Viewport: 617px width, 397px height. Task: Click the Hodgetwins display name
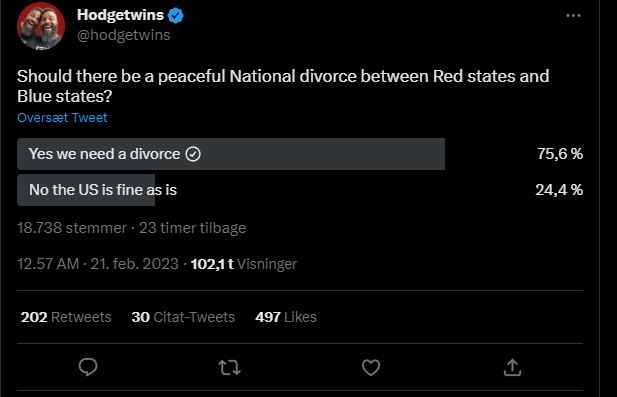coord(120,15)
